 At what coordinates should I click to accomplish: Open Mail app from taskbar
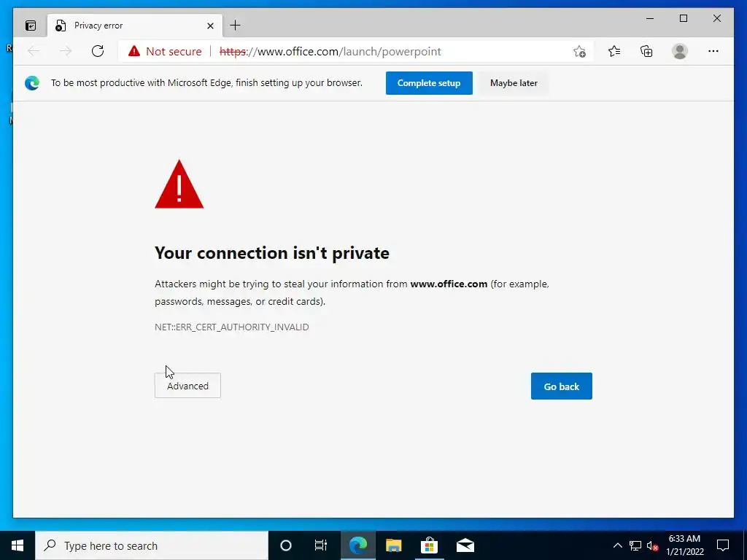465,545
